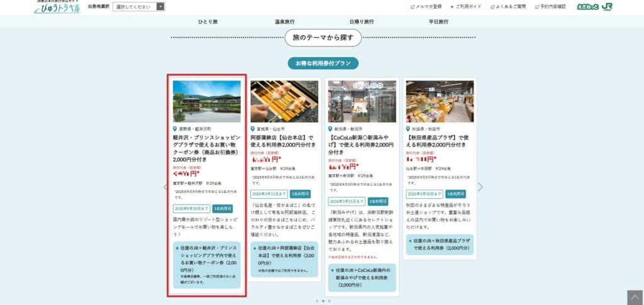Open 秋田県産品プラザ shop photo thumbnail
644x305 pixels.
point(440,101)
